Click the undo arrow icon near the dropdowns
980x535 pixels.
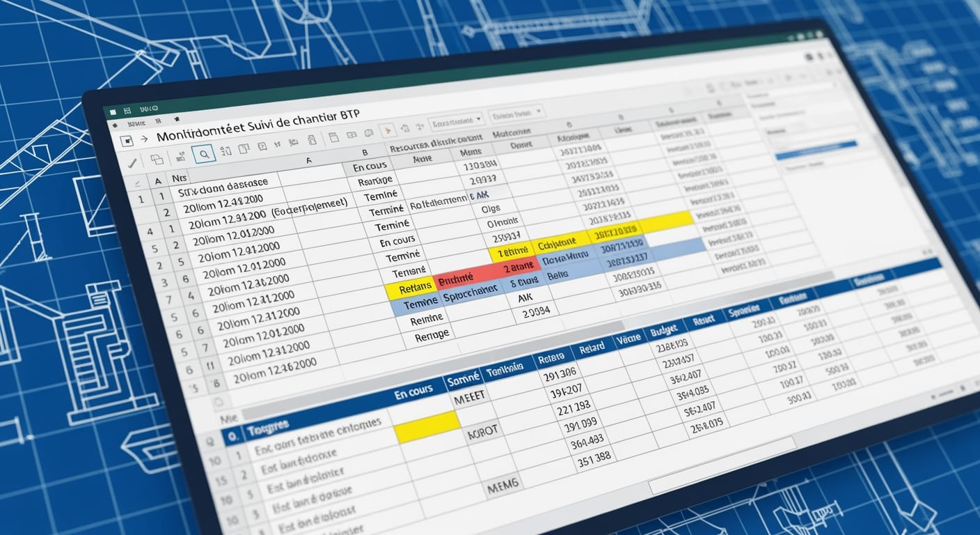point(406,127)
